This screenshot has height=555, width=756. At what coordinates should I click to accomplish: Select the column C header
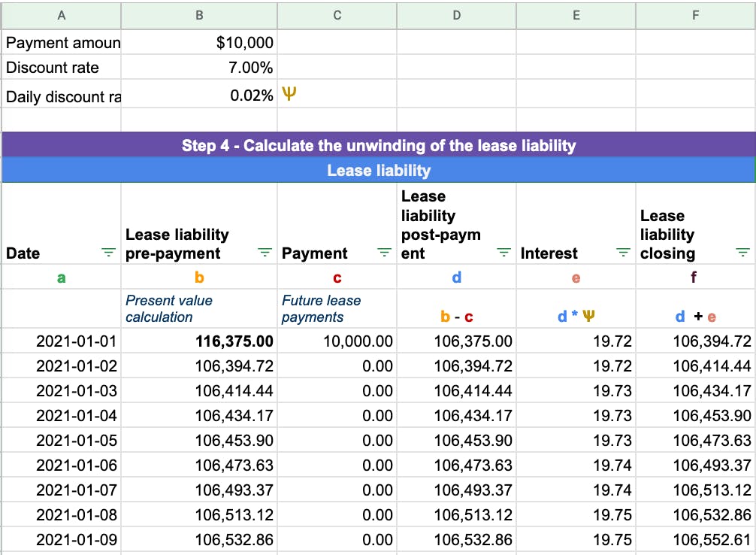(x=337, y=14)
